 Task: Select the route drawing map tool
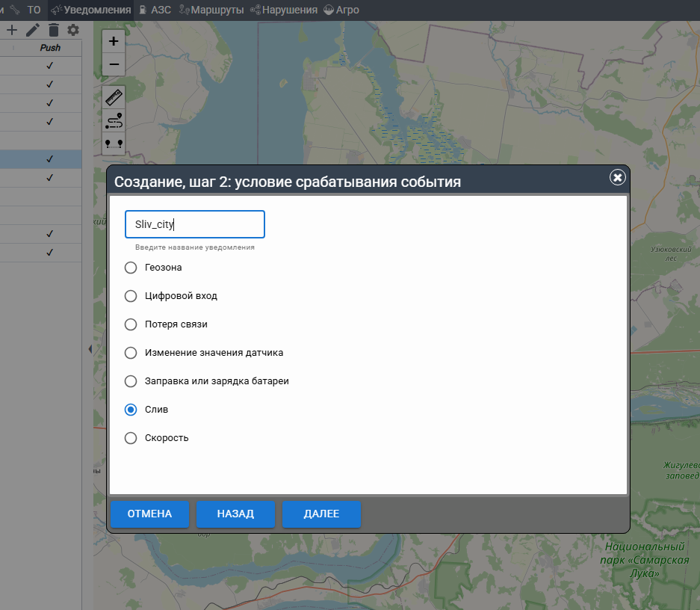[x=114, y=120]
